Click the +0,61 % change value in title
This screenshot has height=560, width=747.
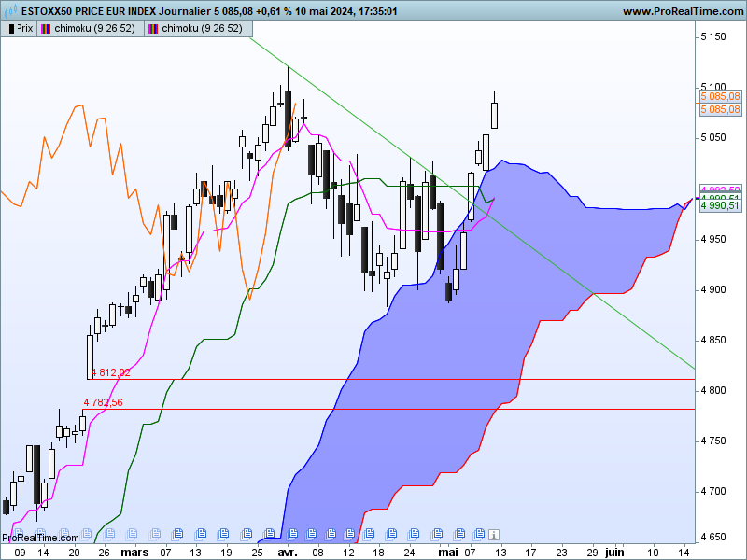(274, 11)
